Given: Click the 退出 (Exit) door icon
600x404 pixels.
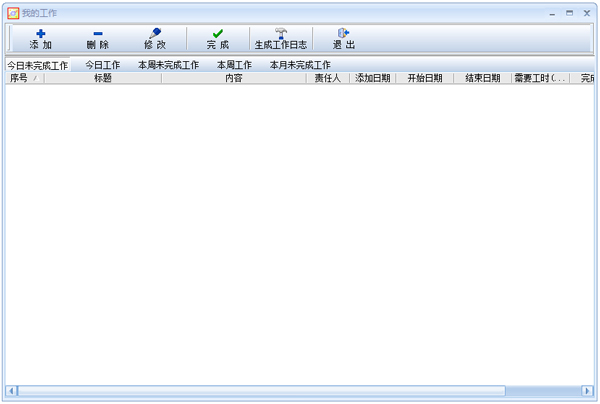Looking at the screenshot, I should pyautogui.click(x=343, y=33).
